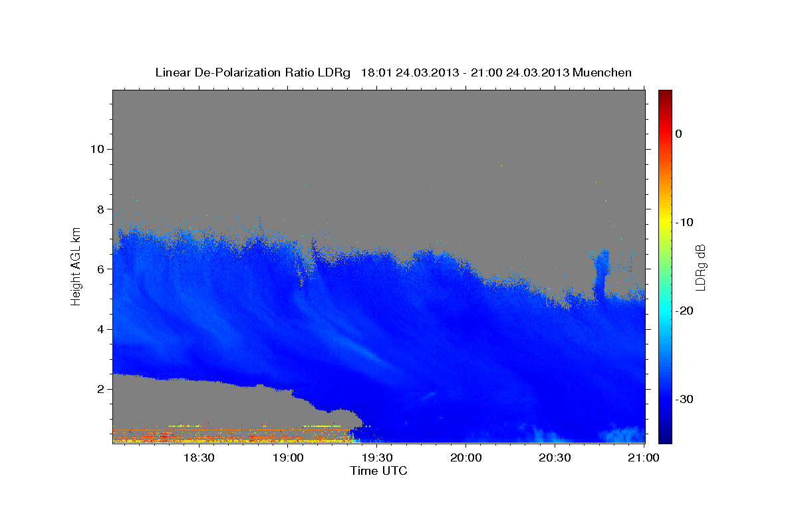Click the isolated cloud plume near 20:45

601,273
